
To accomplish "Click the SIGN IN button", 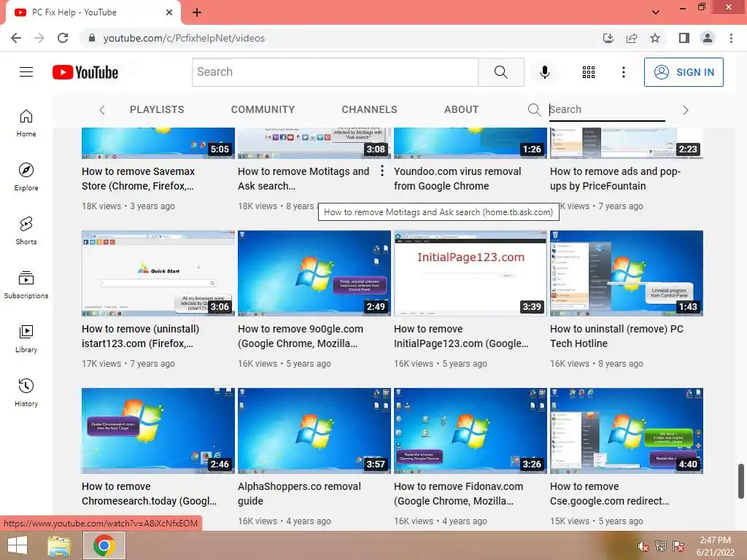I will pyautogui.click(x=684, y=72).
